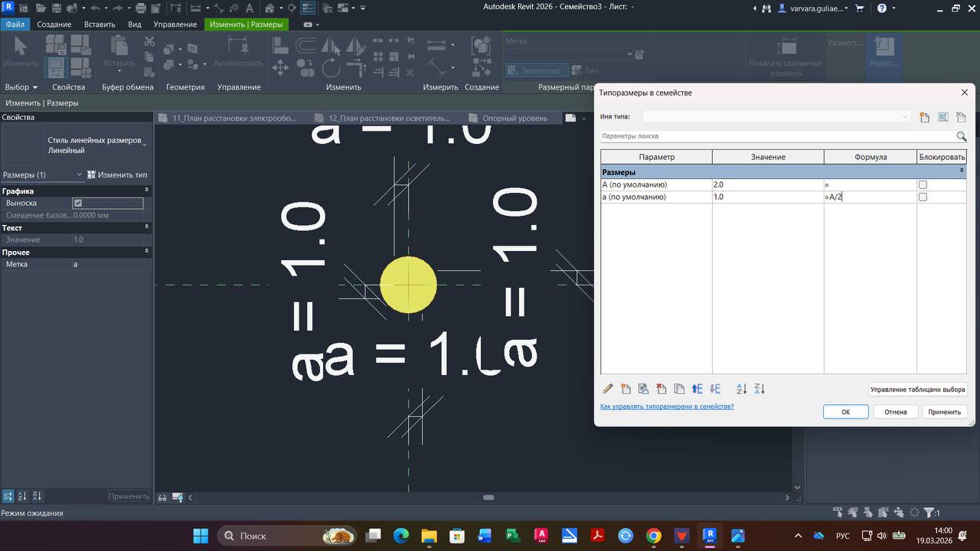Viewport: 980px width, 551px height.
Task: Click New Type icon beside type name
Action: pyautogui.click(x=925, y=117)
